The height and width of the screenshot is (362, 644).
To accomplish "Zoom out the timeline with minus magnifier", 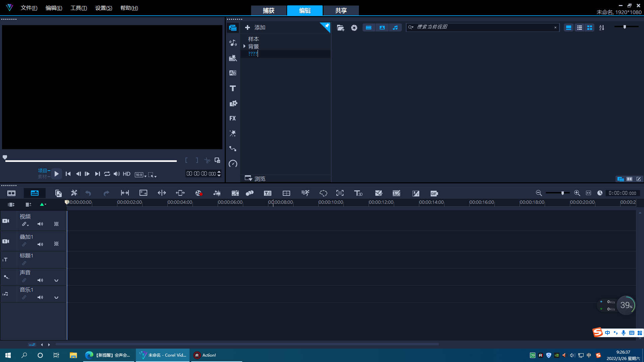I will [539, 193].
